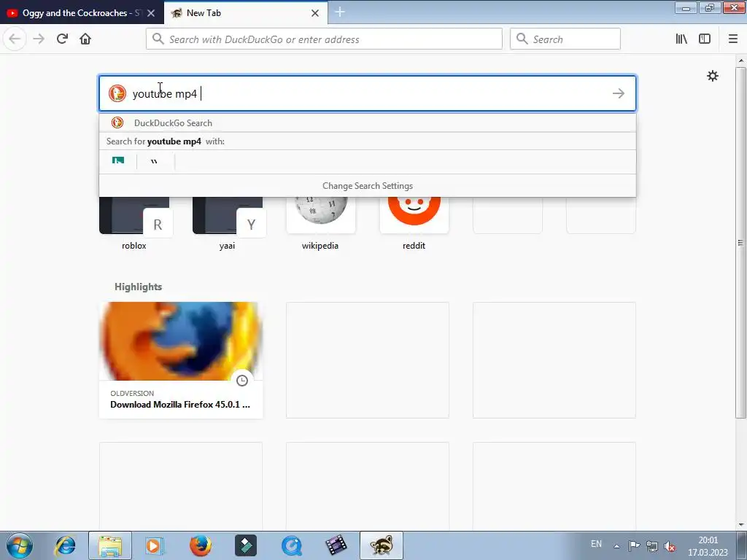Screen dimensions: 747x560
Task: Focus the address bar field
Action: pos(324,39)
